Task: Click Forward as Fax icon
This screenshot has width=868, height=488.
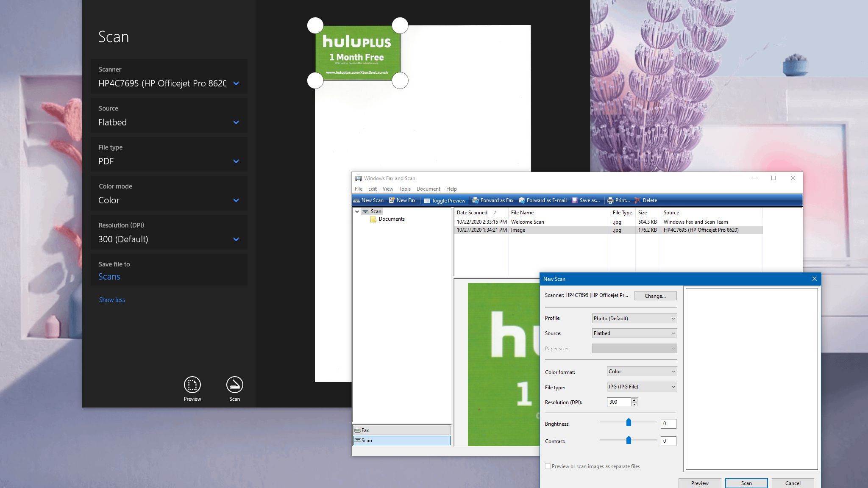Action: pos(476,200)
